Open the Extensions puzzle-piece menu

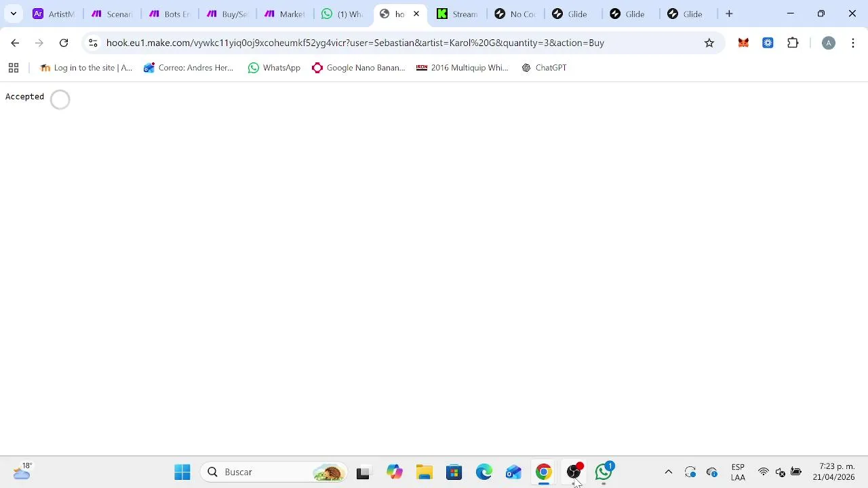tap(793, 43)
